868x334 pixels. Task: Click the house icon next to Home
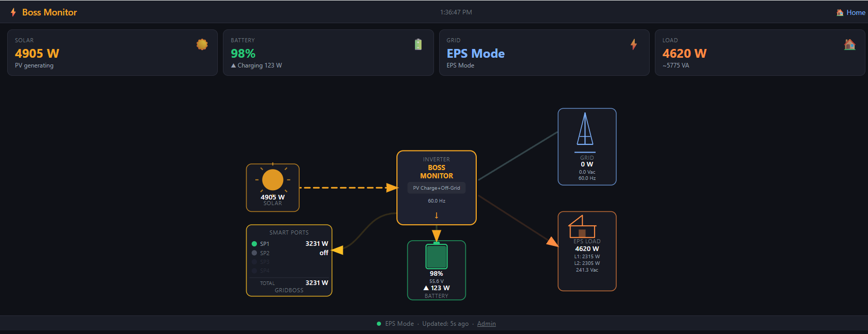pyautogui.click(x=840, y=12)
